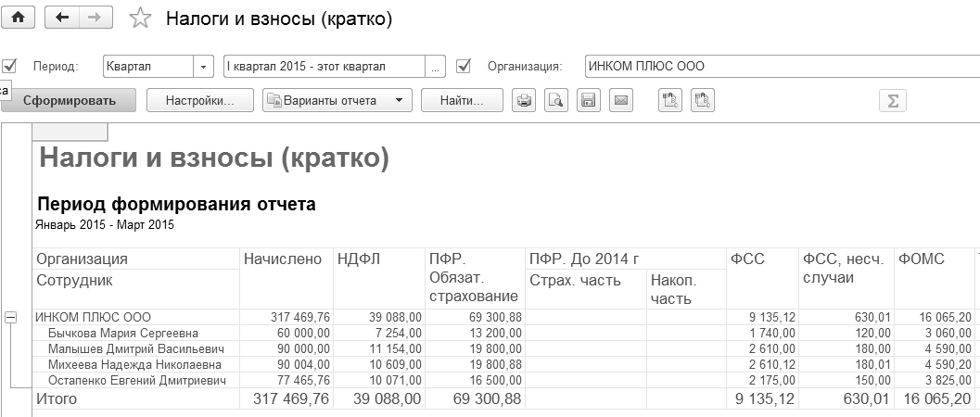Click the collapse all groups icon
Image resolution: width=980 pixels, height=417 pixels.
click(703, 100)
